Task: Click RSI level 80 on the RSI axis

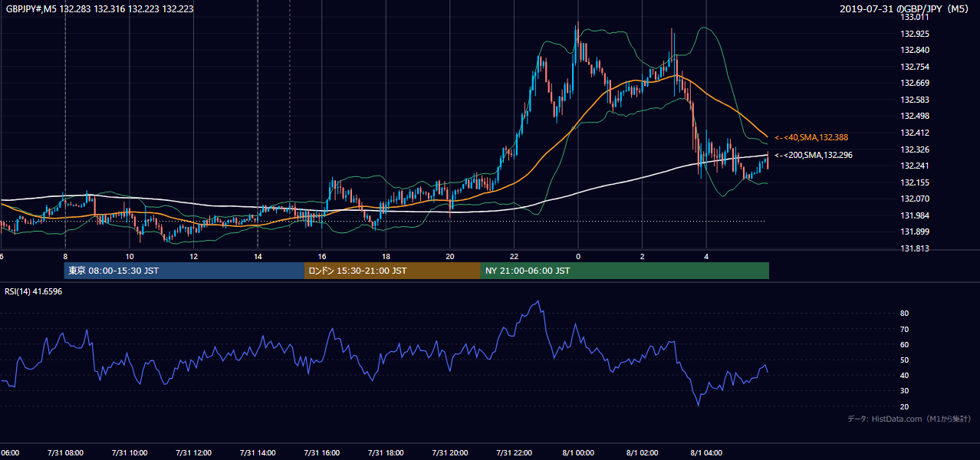Action: coord(905,314)
